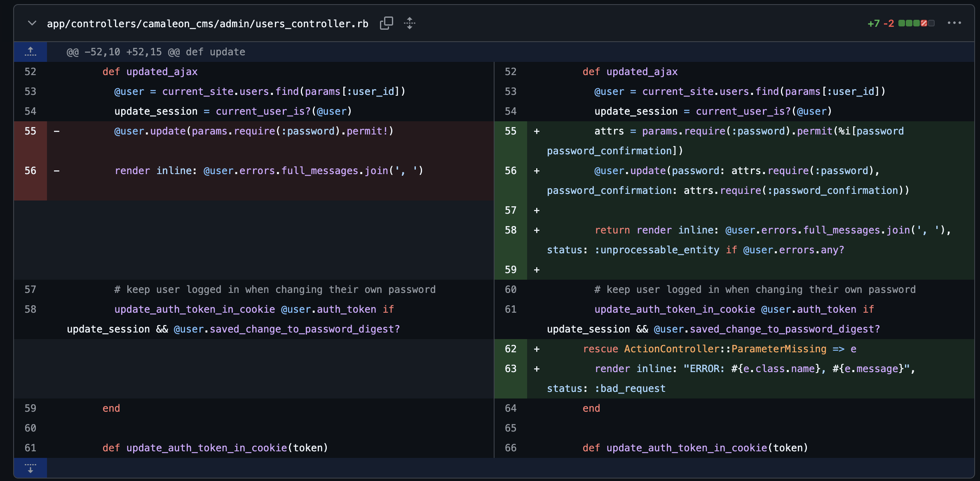Click 'status: :bad_request' text
The width and height of the screenshot is (980, 481).
point(606,389)
